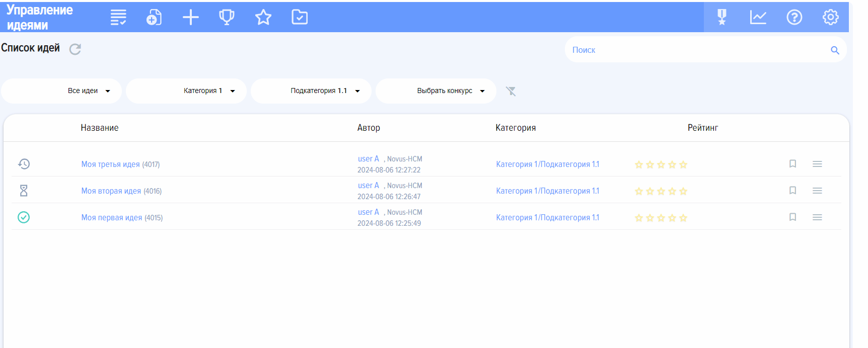Open the trophy contests icon
The width and height of the screenshot is (868, 348).
coord(227,18)
